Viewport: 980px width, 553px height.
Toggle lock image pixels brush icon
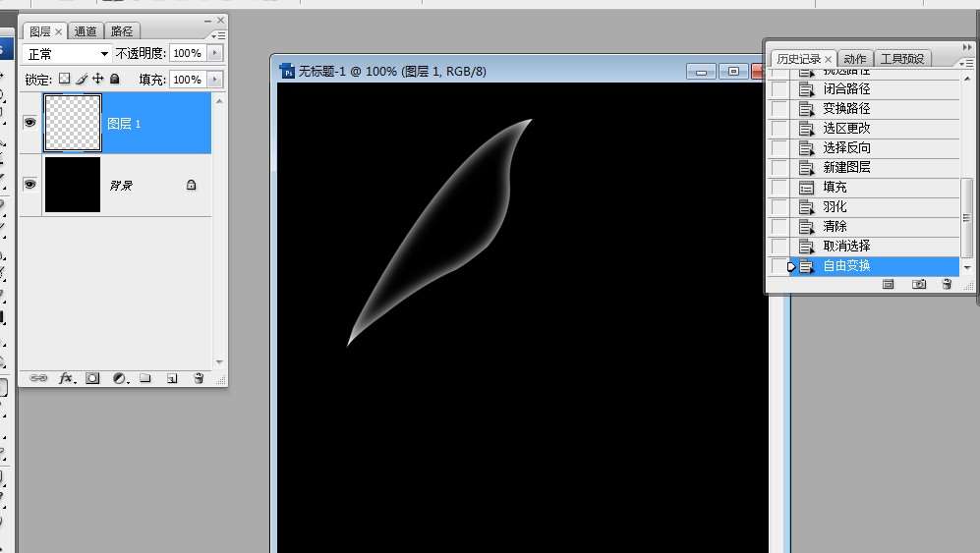[x=82, y=79]
